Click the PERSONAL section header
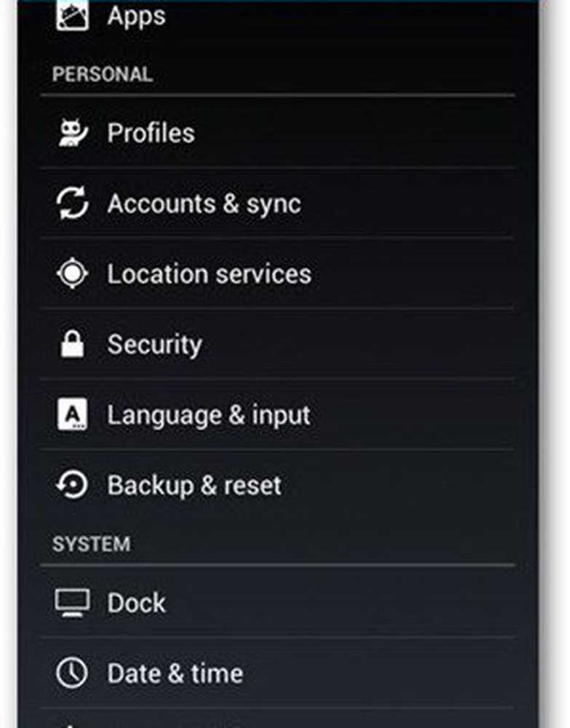 tap(103, 74)
